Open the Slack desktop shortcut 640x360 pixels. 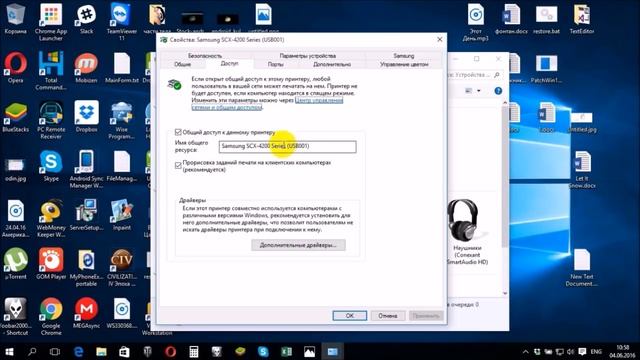[x=86, y=18]
